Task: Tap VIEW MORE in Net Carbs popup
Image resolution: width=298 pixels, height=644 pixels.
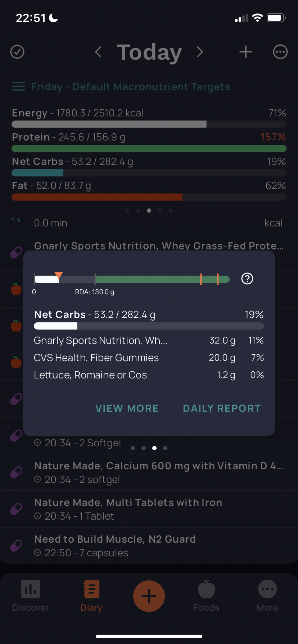Action: (x=127, y=408)
